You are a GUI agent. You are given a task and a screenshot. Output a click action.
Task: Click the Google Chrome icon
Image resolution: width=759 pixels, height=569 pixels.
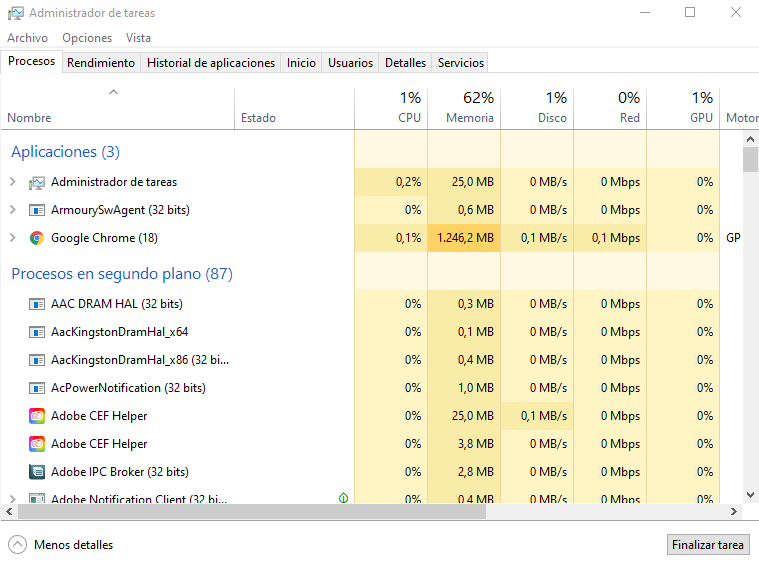pos(37,238)
